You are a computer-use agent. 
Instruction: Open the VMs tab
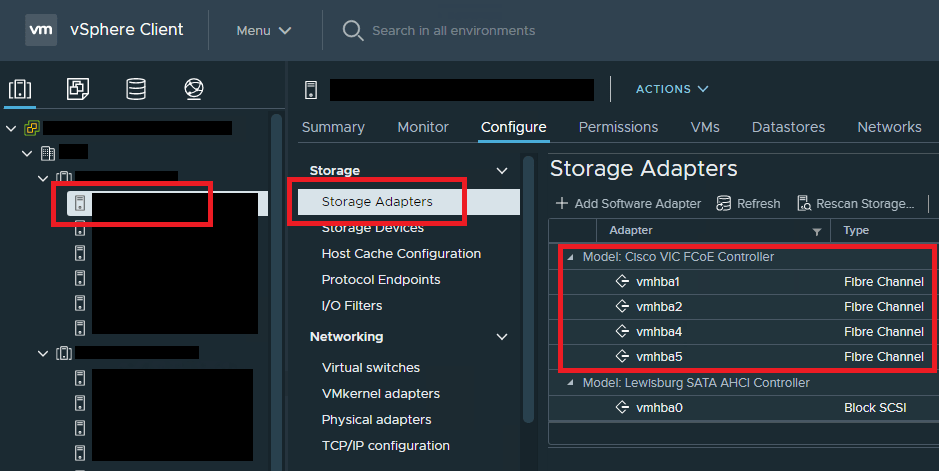pyautogui.click(x=705, y=127)
